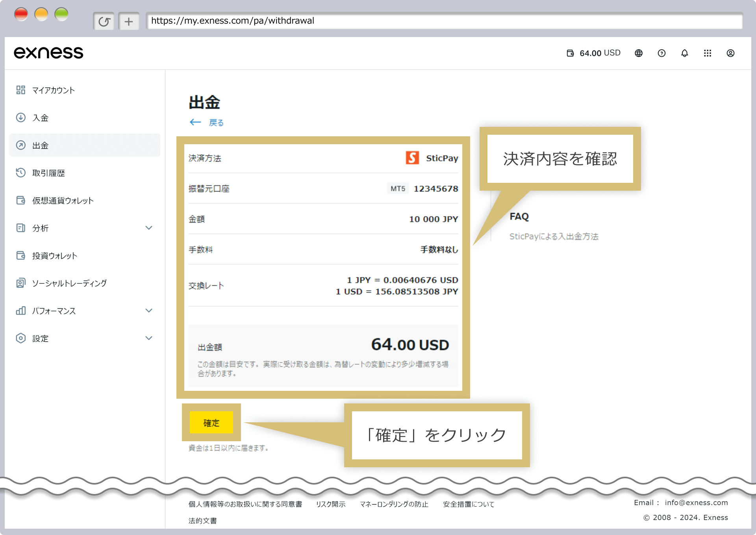This screenshot has height=535, width=756.
Task: Click the MT5 account badge
Action: [398, 189]
